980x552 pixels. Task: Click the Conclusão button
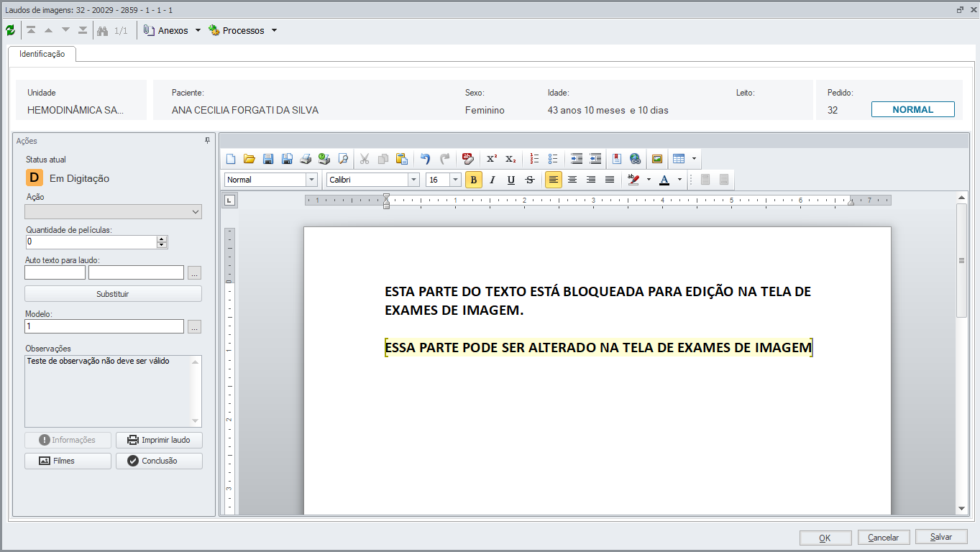click(159, 461)
